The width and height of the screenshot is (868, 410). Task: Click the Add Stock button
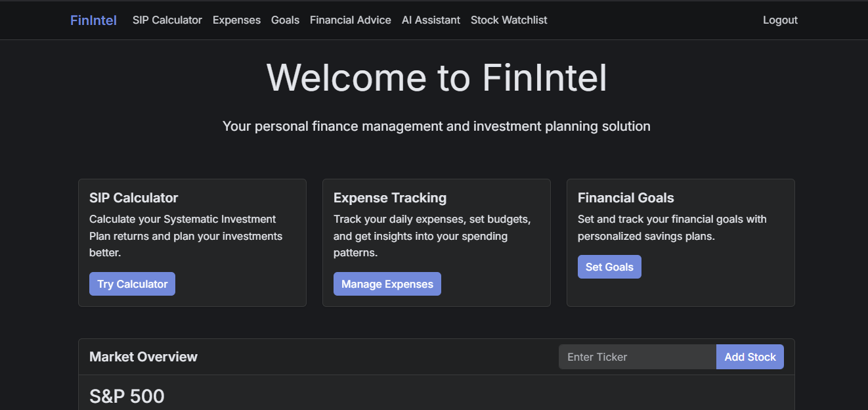750,357
